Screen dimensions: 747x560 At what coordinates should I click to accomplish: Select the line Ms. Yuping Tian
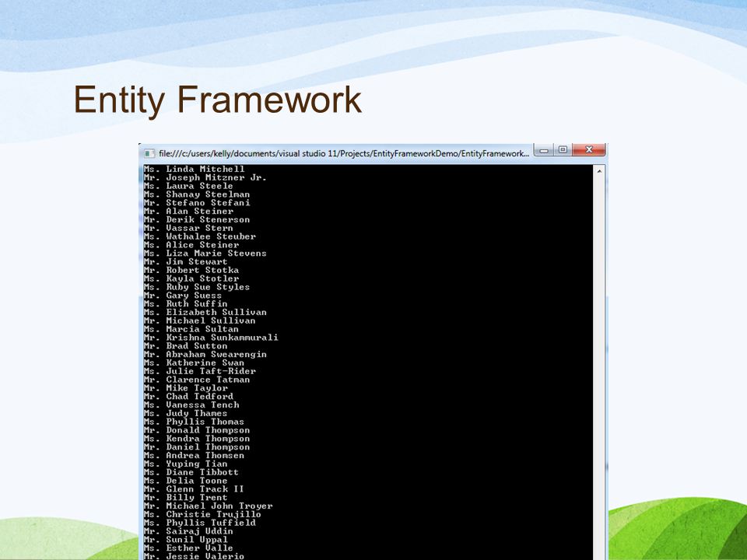click(186, 464)
